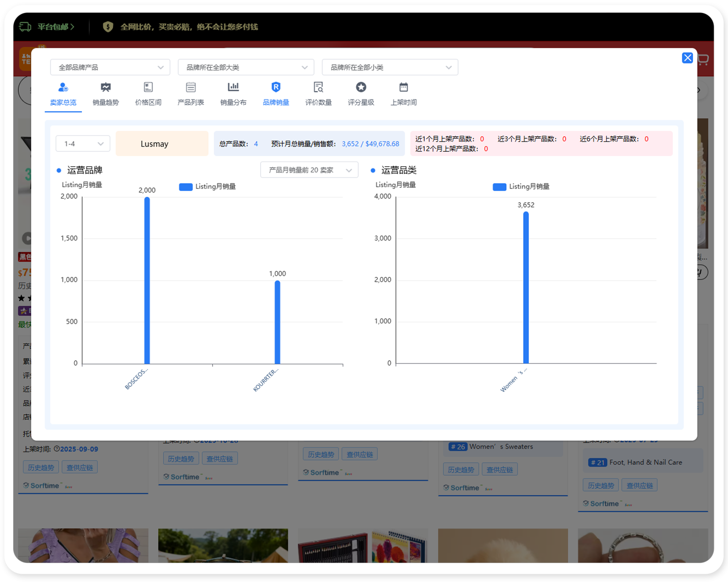Expand the 全部品牌产品 dropdown

(110, 67)
